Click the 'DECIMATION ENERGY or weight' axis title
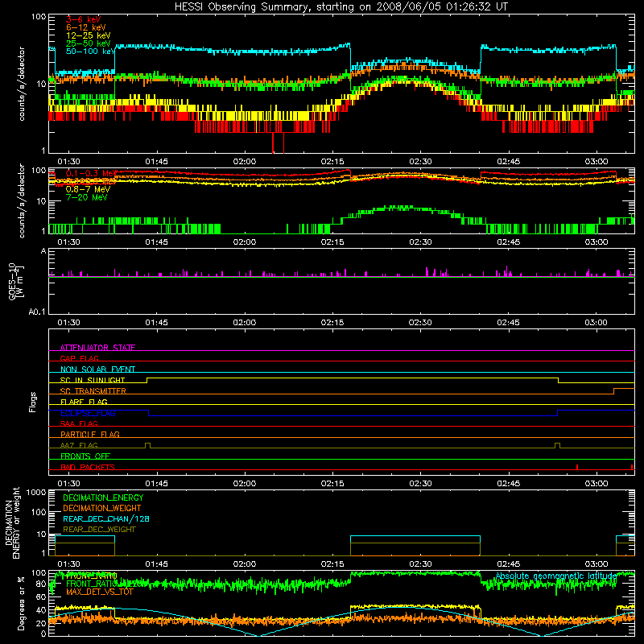 tap(12, 522)
